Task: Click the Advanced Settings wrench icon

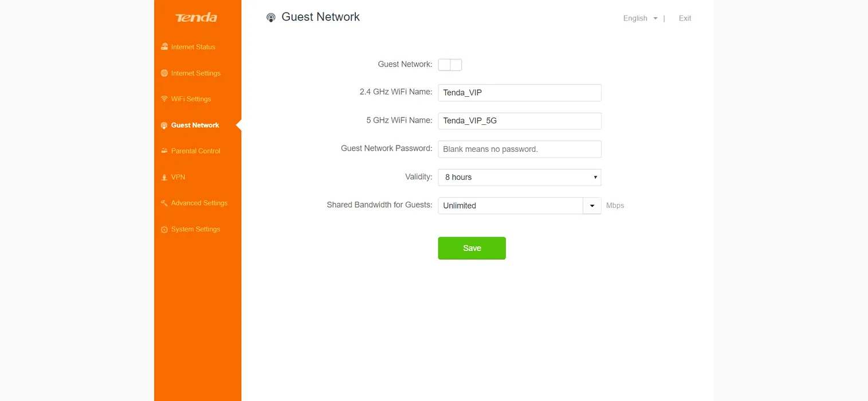Action: [x=164, y=203]
